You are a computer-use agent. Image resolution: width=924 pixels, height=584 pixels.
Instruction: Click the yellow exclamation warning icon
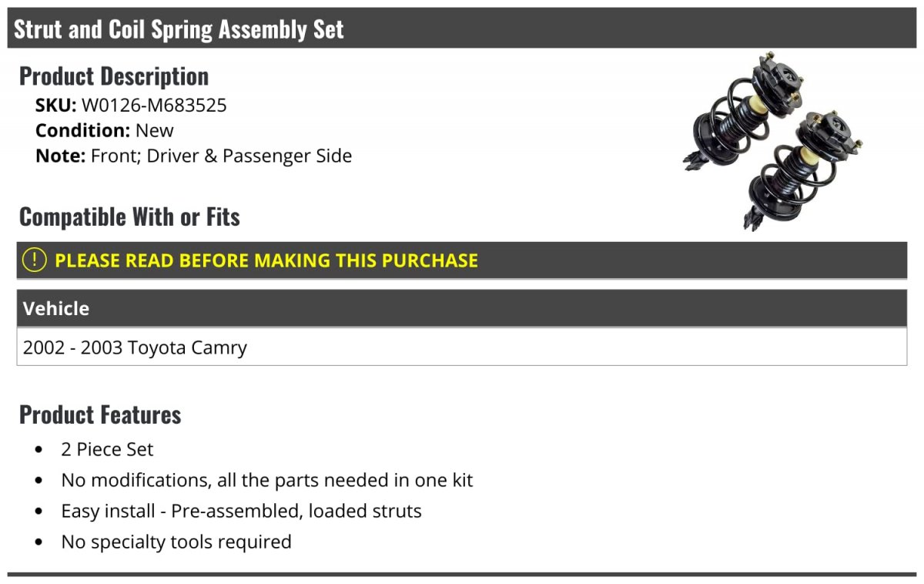(35, 260)
